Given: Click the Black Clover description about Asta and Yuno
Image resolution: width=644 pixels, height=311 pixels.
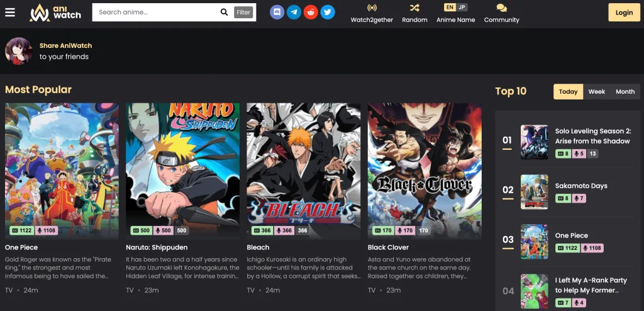Looking at the screenshot, I should [x=419, y=268].
